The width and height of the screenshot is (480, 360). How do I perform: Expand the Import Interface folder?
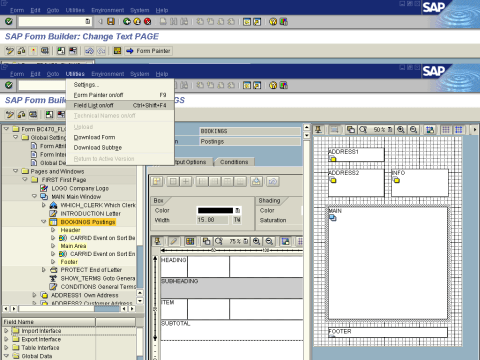6,331
